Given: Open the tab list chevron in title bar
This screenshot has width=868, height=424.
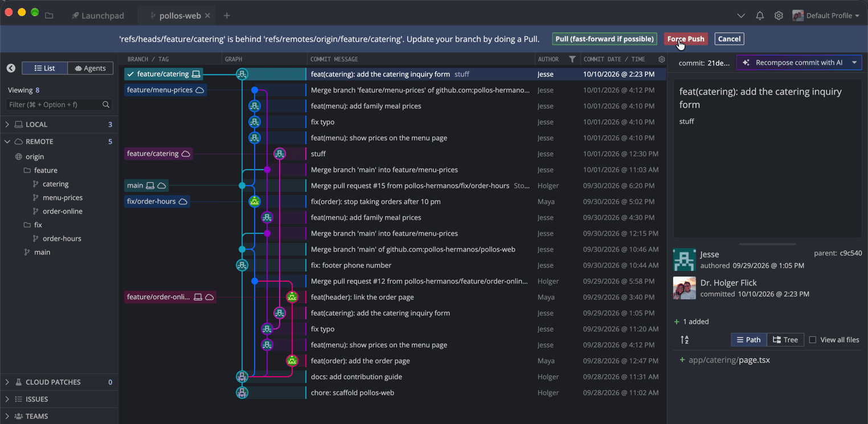Looking at the screenshot, I should [741, 15].
